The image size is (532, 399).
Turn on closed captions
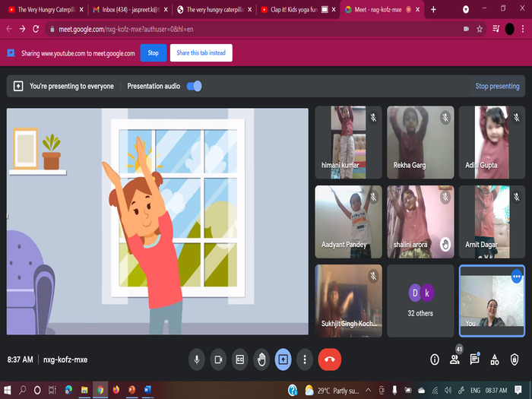(240, 359)
